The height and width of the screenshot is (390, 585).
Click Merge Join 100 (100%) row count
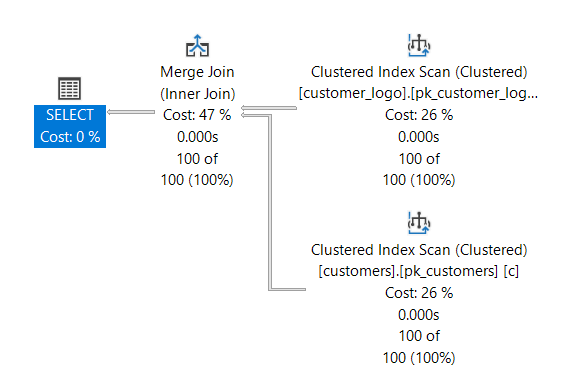click(x=197, y=180)
